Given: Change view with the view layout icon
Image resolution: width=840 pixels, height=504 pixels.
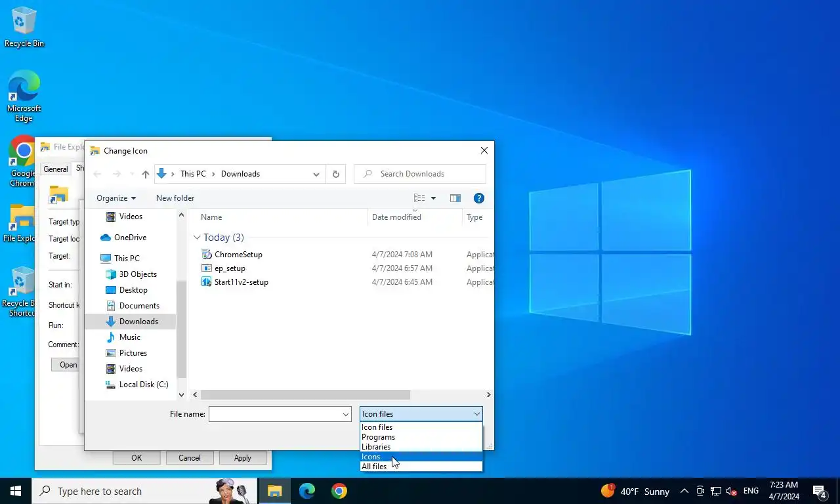Looking at the screenshot, I should [419, 198].
